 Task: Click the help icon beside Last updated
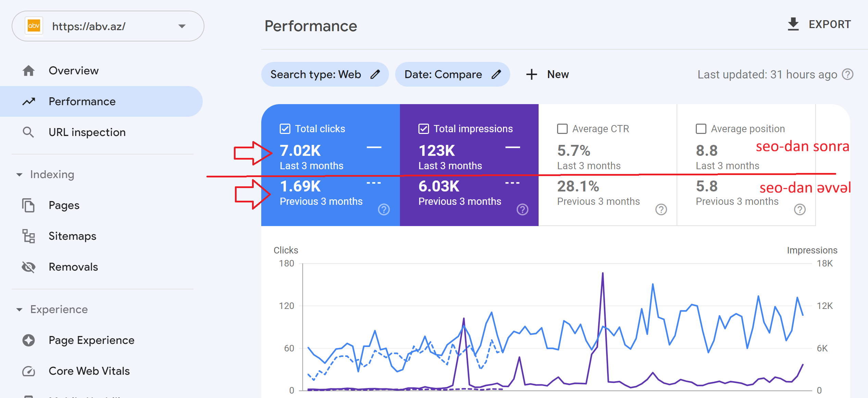(x=847, y=74)
